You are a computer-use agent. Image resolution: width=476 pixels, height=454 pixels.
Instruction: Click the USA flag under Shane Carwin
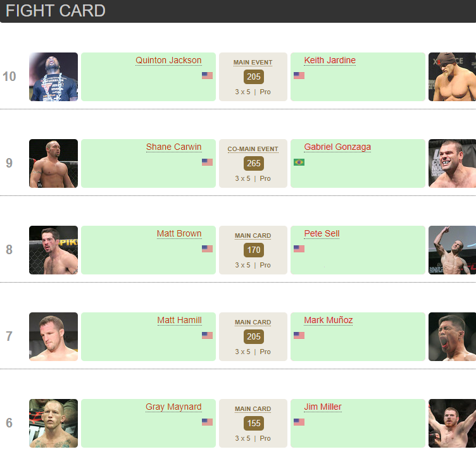[207, 162]
